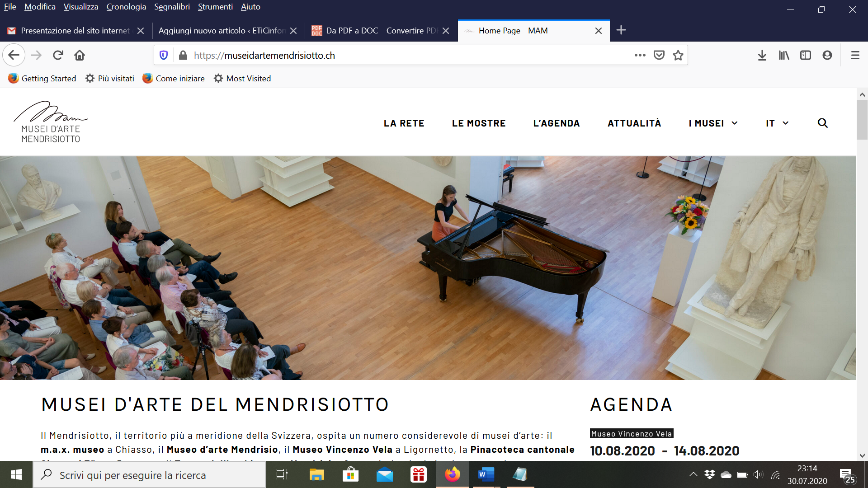The image size is (868, 488).
Task: Click the page scrollbar down arrow
Action: [x=862, y=455]
